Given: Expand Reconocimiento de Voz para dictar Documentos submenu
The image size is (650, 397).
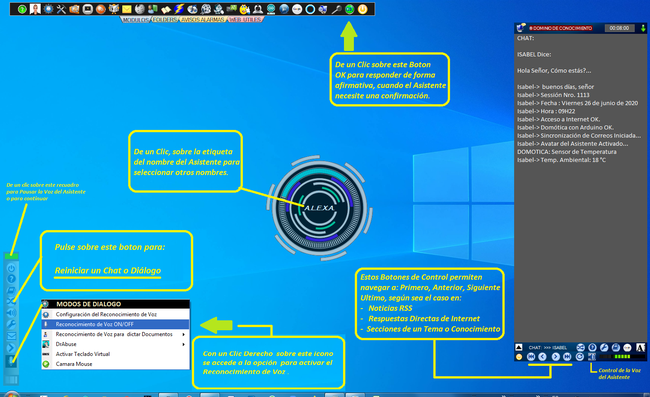Looking at the screenshot, I should click(x=115, y=334).
